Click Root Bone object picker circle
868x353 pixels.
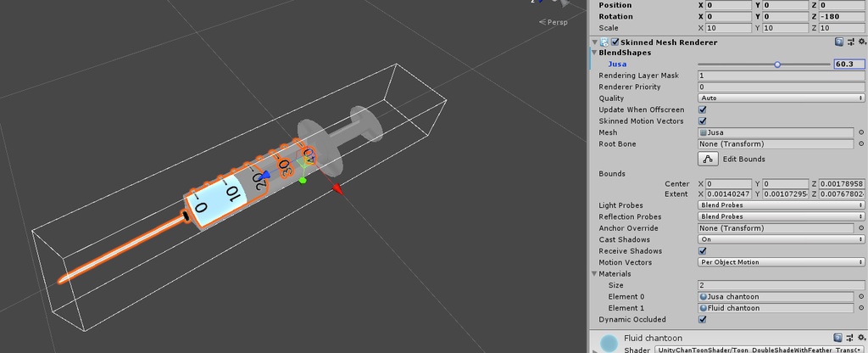point(861,144)
